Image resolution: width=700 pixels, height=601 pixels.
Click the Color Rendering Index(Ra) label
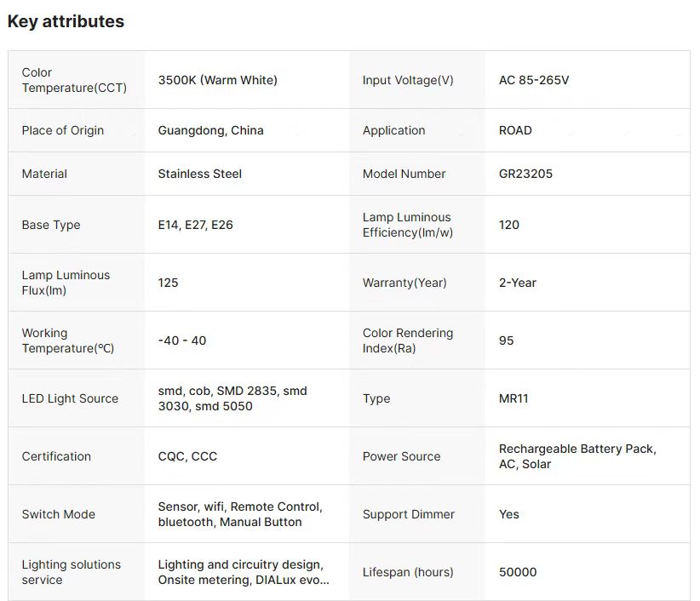click(407, 341)
